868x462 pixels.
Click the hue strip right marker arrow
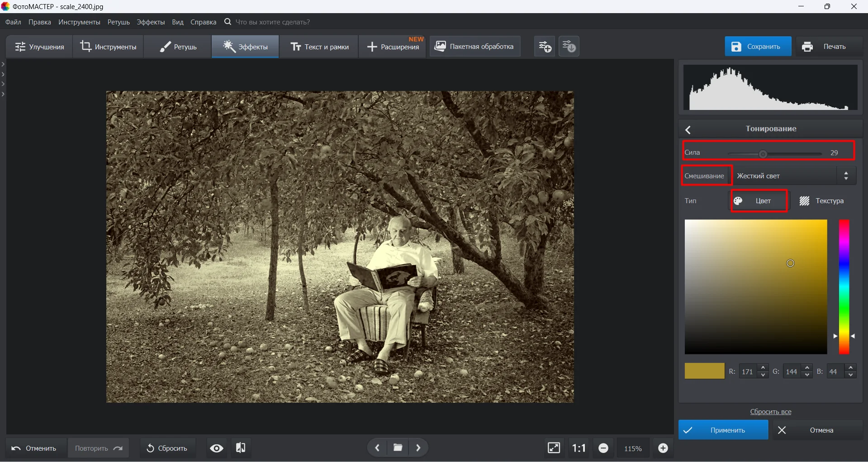[x=853, y=336]
